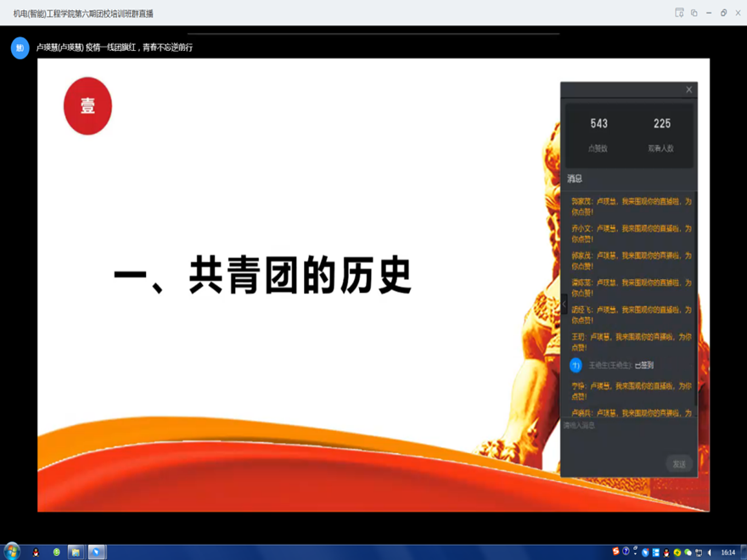Click the 225 viewers count

click(661, 124)
